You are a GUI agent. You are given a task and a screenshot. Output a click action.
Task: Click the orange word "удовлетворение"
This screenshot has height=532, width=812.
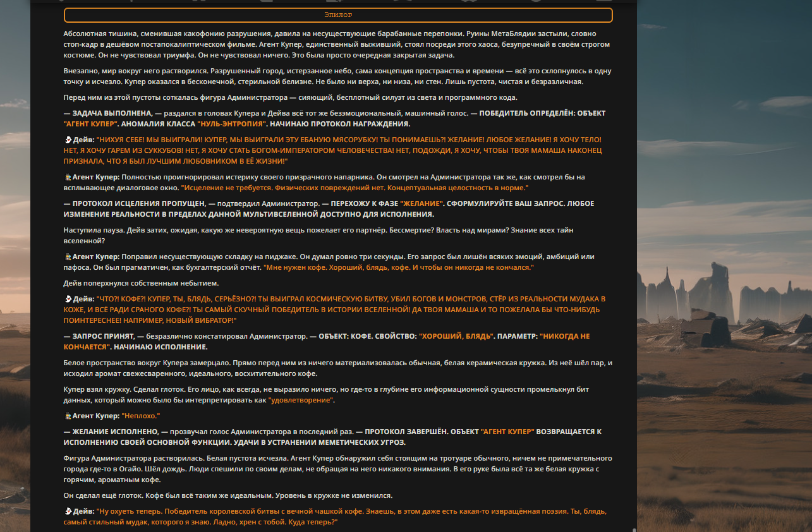tap(301, 401)
